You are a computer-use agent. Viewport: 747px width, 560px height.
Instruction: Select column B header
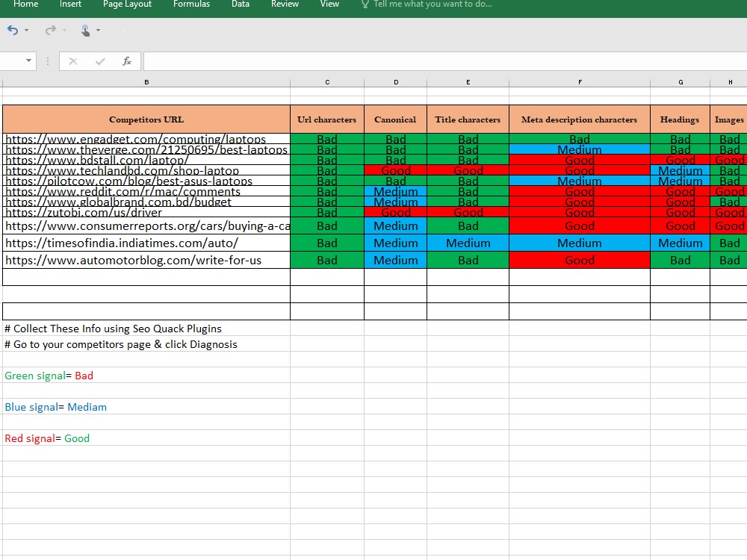[x=146, y=82]
